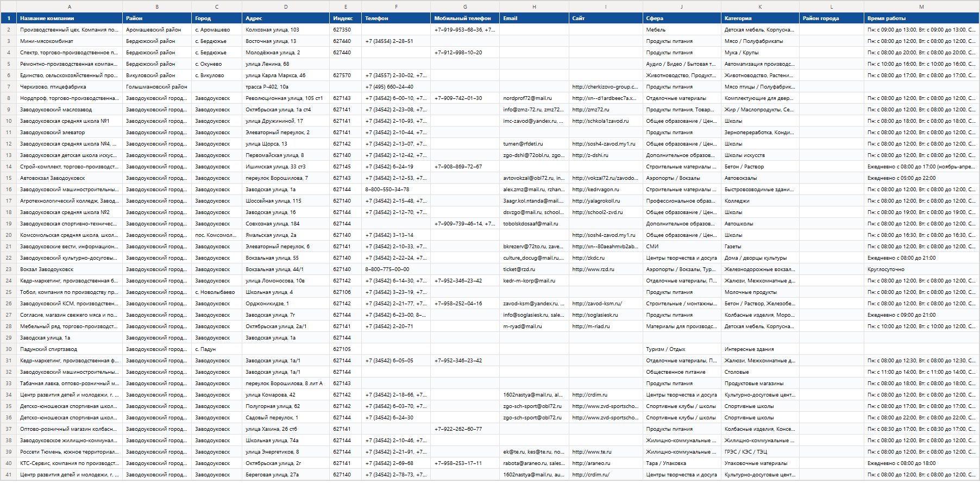This screenshot has height=490, width=980.
Task: Select row 7 by its row number
Action: coord(8,87)
